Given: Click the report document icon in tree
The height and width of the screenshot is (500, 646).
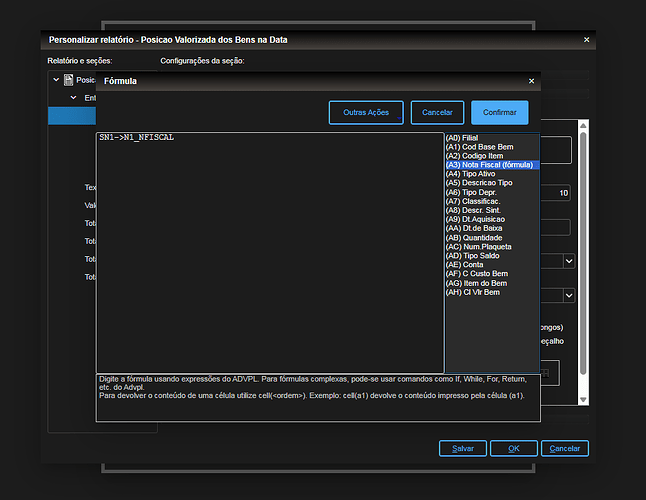Looking at the screenshot, I should click(x=68, y=80).
